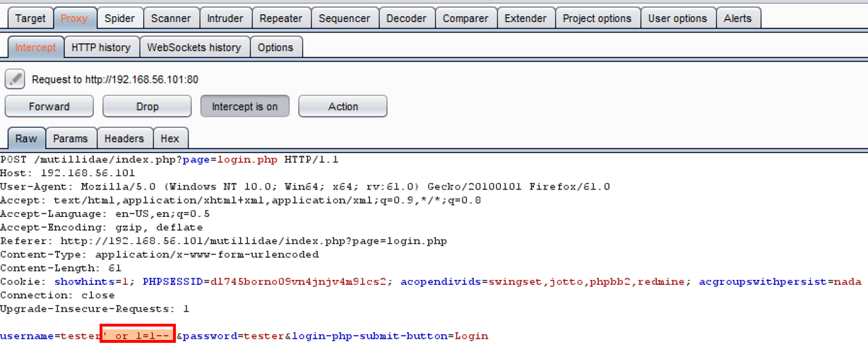Click the Forward button
The height and width of the screenshot is (352, 868).
pos(49,107)
